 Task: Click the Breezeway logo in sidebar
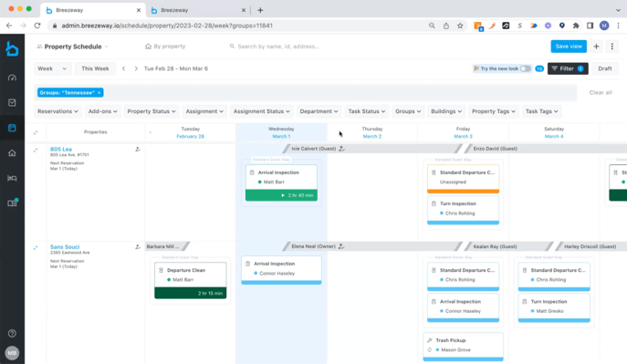[x=12, y=49]
